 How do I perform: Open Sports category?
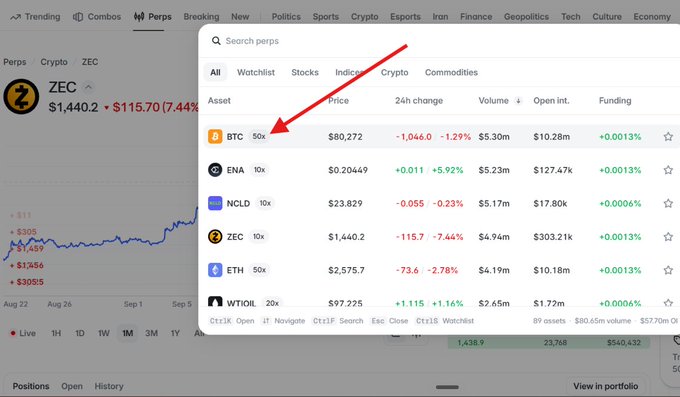(326, 17)
